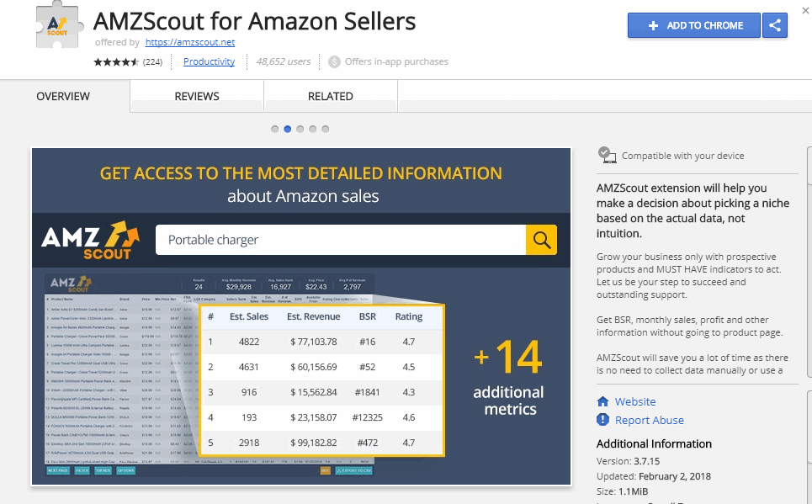Click the share icon button
The height and width of the screenshot is (504, 812).
(775, 25)
